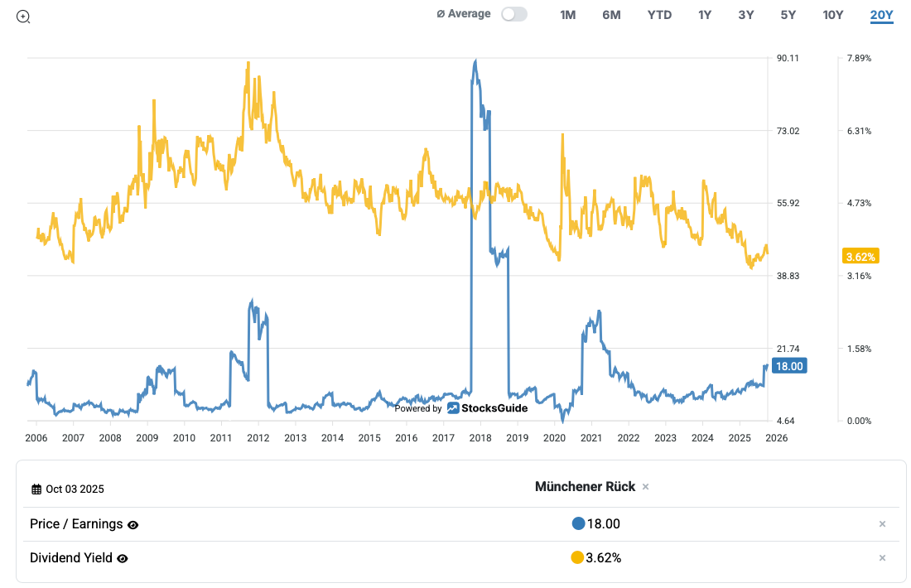Toggle the Average switch

[x=513, y=14]
